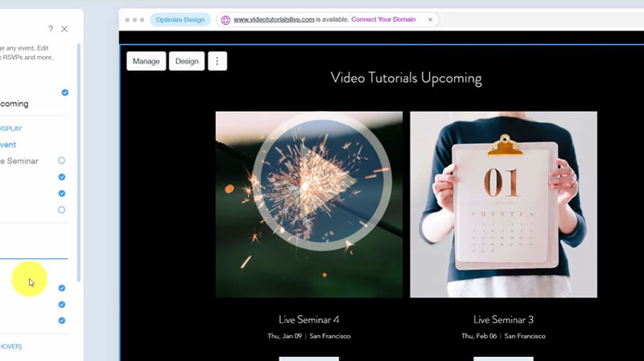Click the Live Seminar 3 event title

503,319
